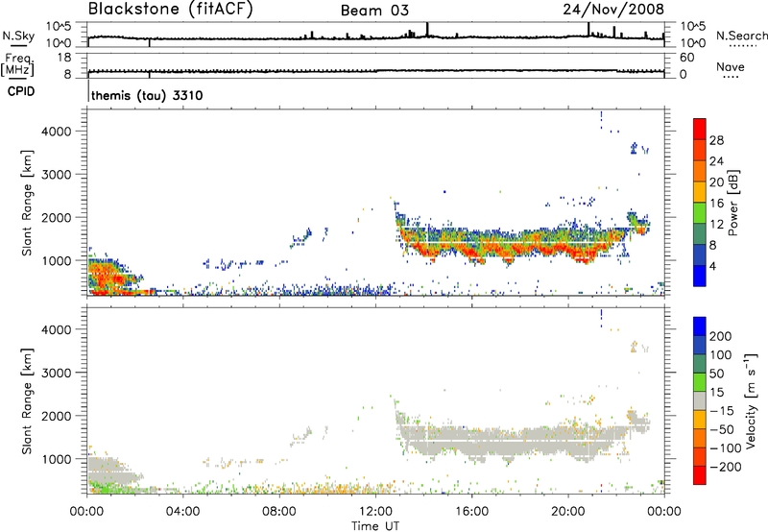Click the "08:00" time tick label
The height and width of the screenshot is (532, 768).
pos(278,512)
